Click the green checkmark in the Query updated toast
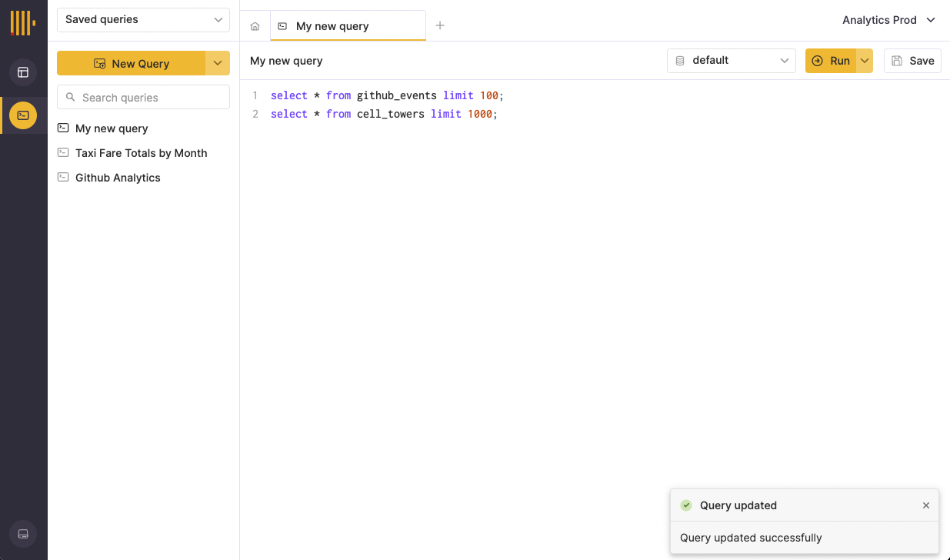The image size is (950, 560). pyautogui.click(x=685, y=505)
